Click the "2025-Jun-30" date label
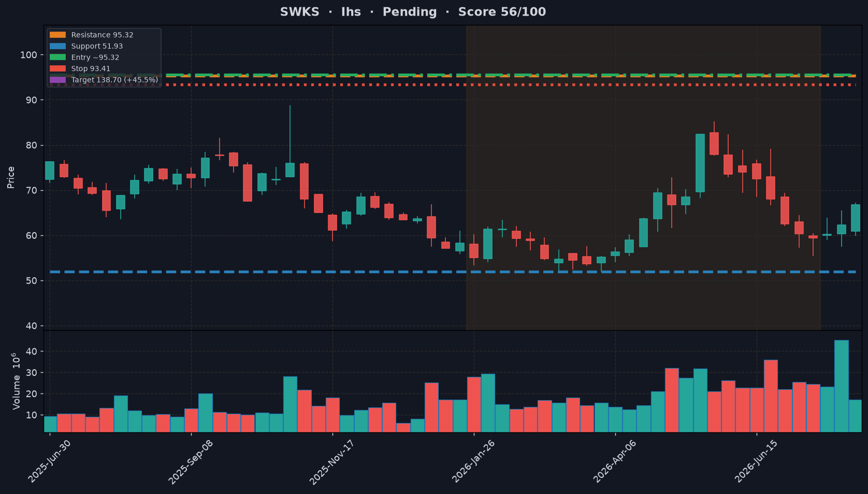 click(x=49, y=461)
